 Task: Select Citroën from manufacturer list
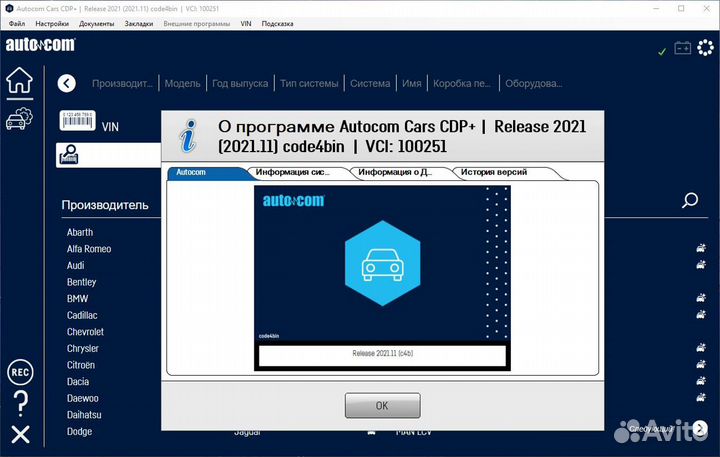pyautogui.click(x=81, y=365)
